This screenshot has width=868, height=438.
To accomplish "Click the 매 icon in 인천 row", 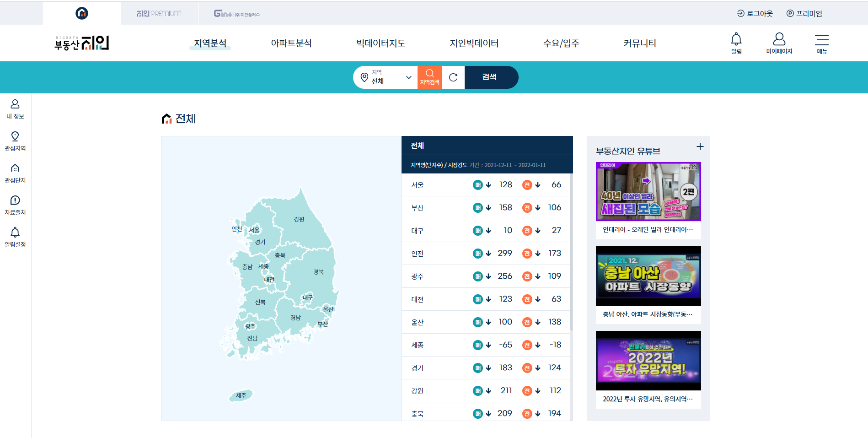I will pos(478,254).
